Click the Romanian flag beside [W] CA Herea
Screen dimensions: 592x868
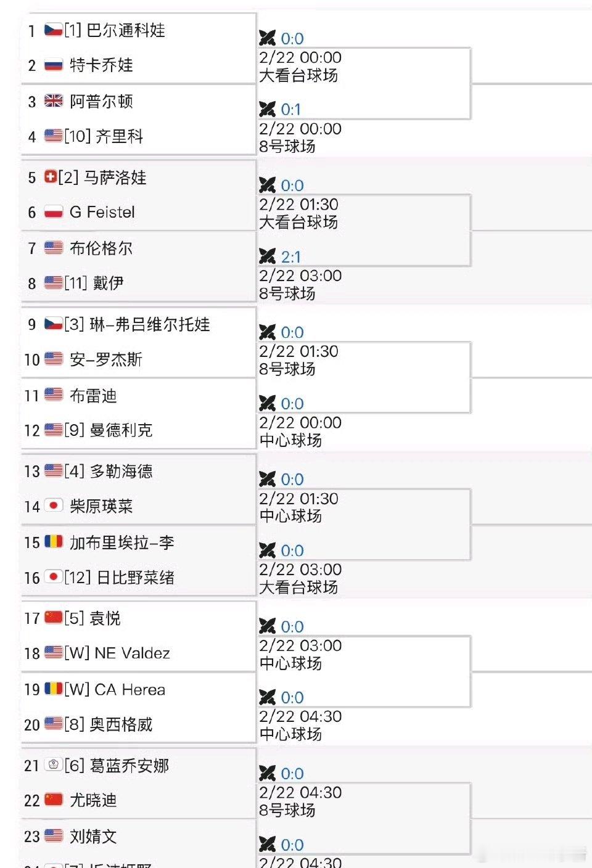point(53,689)
